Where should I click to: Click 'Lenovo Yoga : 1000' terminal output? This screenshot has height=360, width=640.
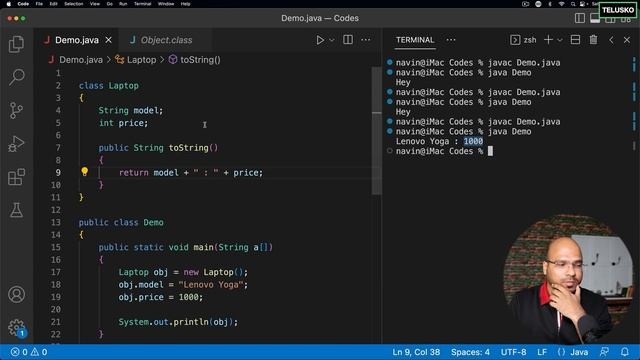[x=439, y=141]
